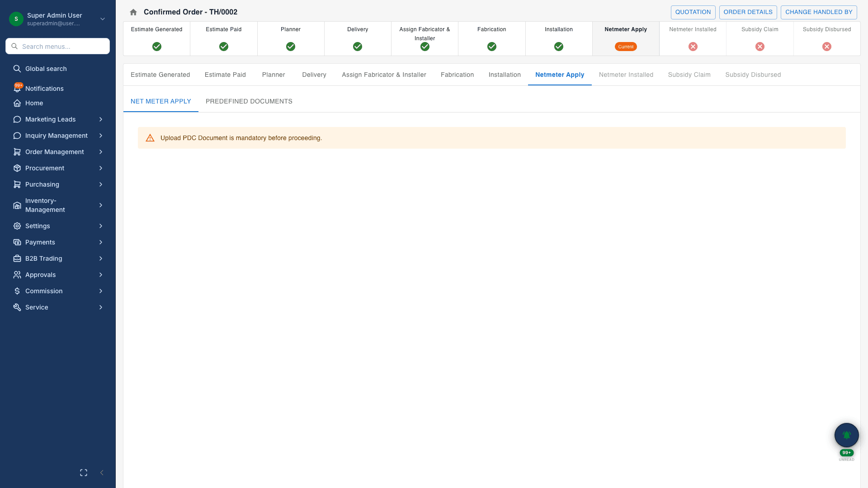Select Assign Fabricator & Installer tab
The image size is (868, 488).
tap(384, 75)
